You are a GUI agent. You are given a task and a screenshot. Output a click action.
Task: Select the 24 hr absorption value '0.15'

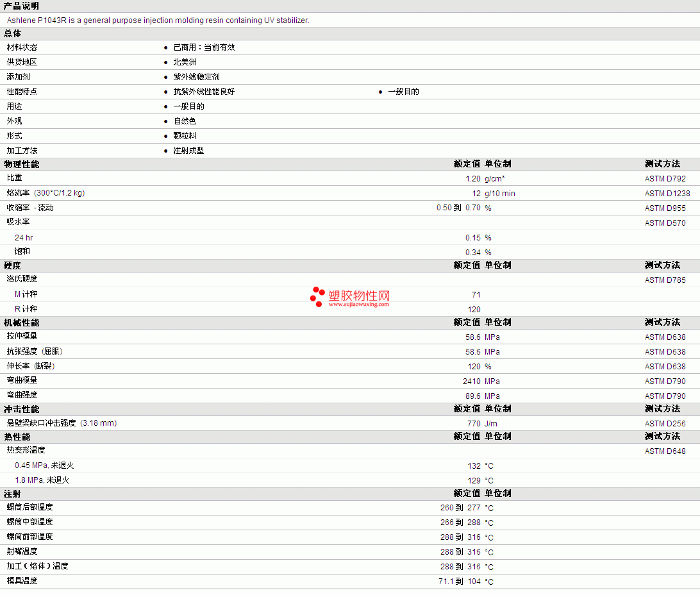(x=473, y=237)
